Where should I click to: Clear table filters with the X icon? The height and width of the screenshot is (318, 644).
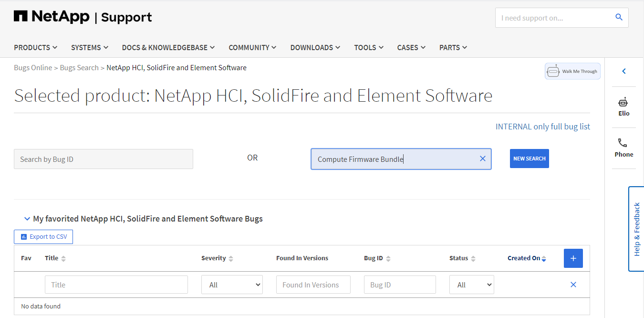(573, 285)
